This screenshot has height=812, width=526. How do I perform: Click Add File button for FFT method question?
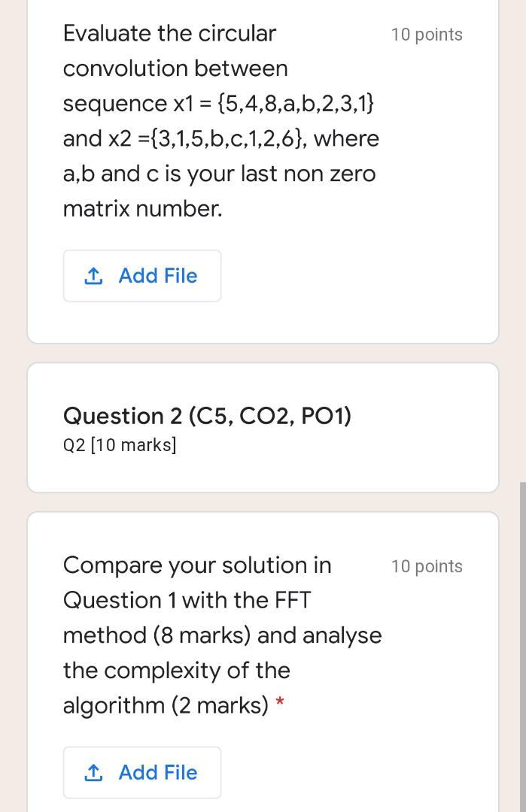pos(142,772)
